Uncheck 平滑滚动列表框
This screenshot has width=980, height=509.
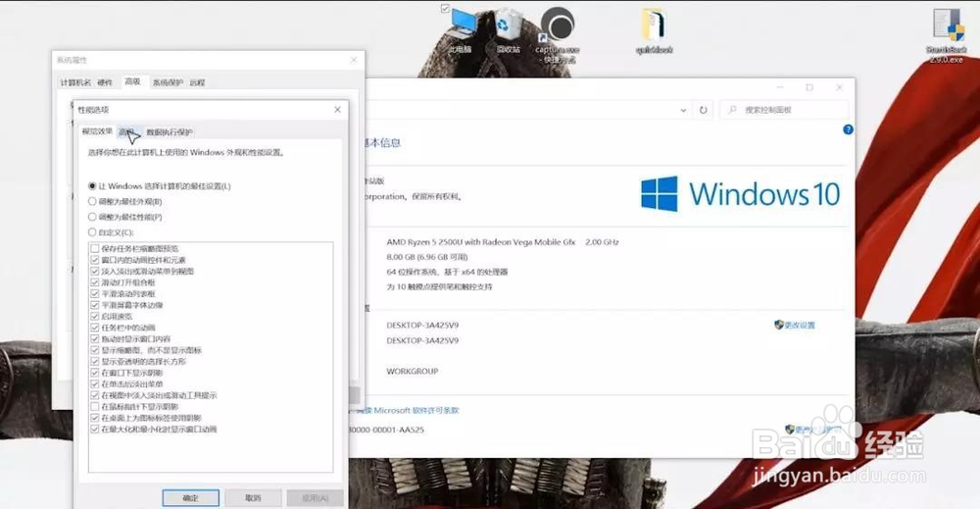click(95, 293)
